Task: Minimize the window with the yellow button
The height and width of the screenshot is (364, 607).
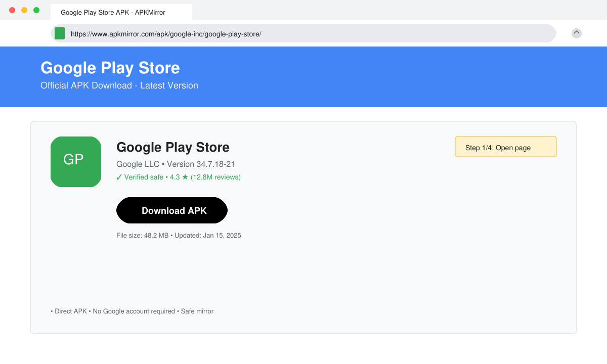Action: coord(24,10)
